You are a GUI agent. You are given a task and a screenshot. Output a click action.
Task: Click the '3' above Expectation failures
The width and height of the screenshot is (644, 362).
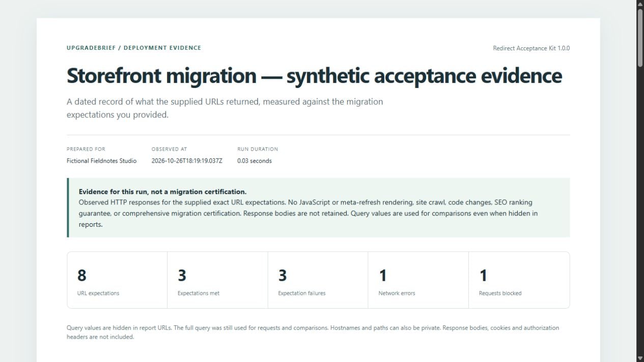tap(283, 275)
